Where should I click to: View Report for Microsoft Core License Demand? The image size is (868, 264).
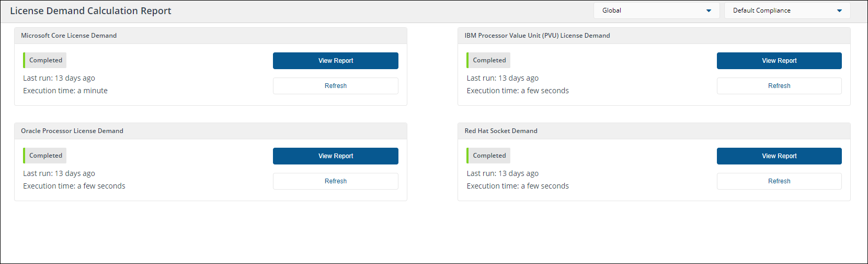[x=335, y=61]
